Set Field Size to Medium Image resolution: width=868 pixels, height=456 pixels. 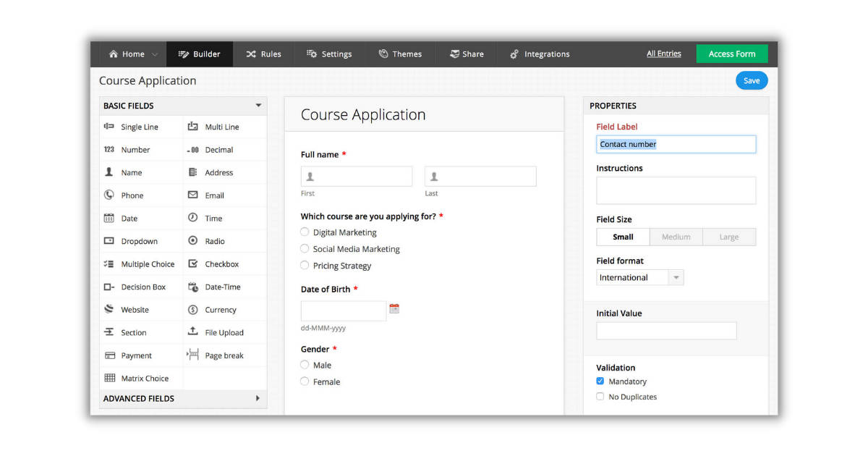[676, 237]
